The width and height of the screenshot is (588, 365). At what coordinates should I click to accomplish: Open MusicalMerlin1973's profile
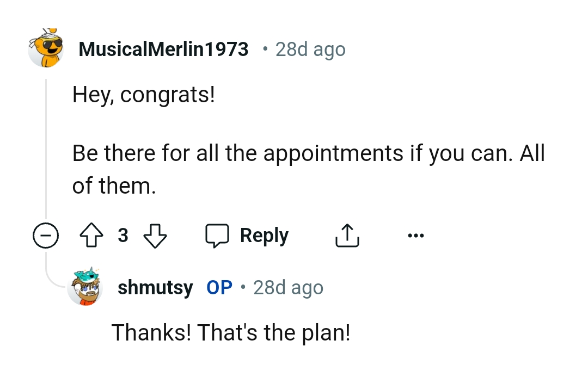163,48
